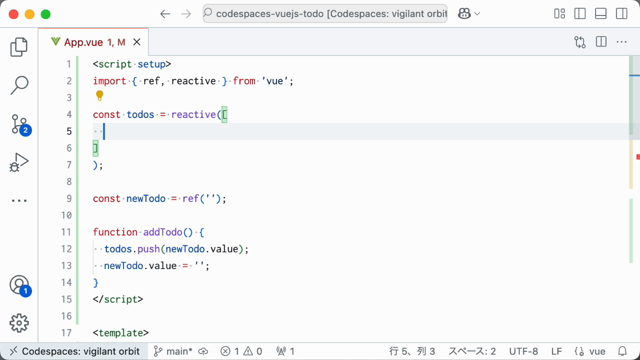Screen dimensions: 640x360
Task: Click on 'reactive' in line 4
Action: [193, 115]
